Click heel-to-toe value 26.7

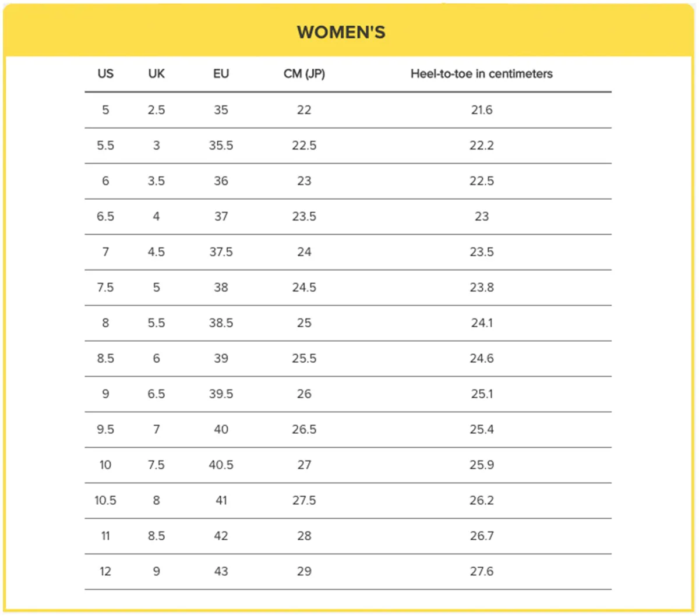pyautogui.click(x=482, y=536)
